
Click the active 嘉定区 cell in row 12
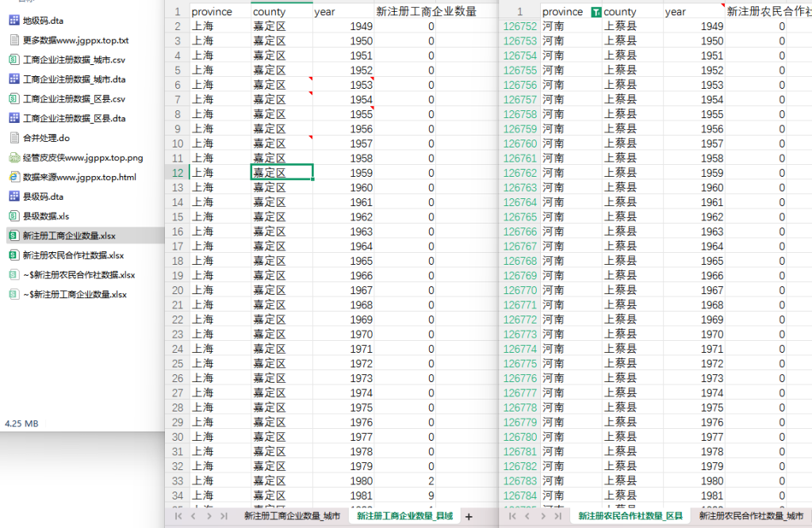(x=282, y=173)
